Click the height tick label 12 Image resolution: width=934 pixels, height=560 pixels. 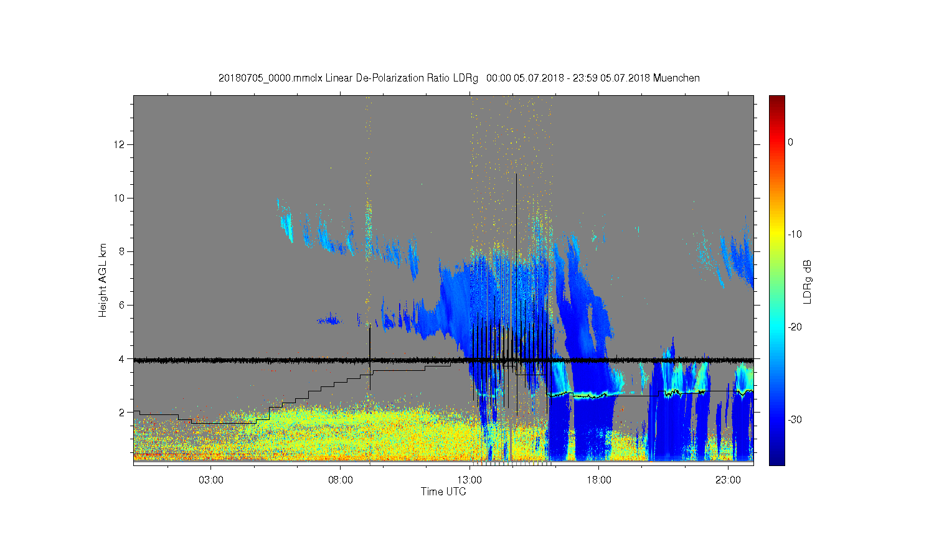point(120,145)
